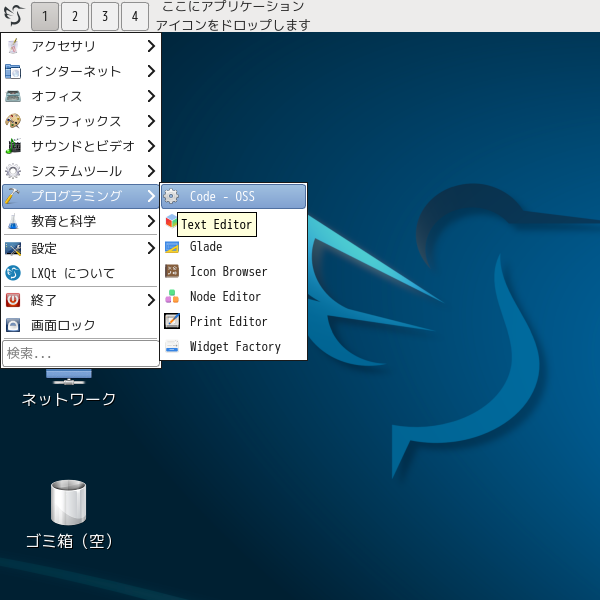Expand the 設定 submenu arrow
Image resolution: width=600 pixels, height=600 pixels.
pos(151,248)
